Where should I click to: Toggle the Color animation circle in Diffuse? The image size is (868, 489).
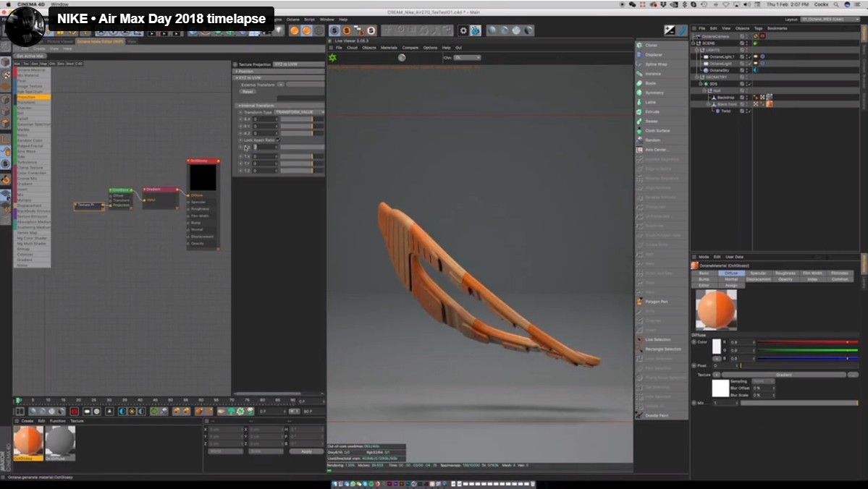pyautogui.click(x=694, y=342)
